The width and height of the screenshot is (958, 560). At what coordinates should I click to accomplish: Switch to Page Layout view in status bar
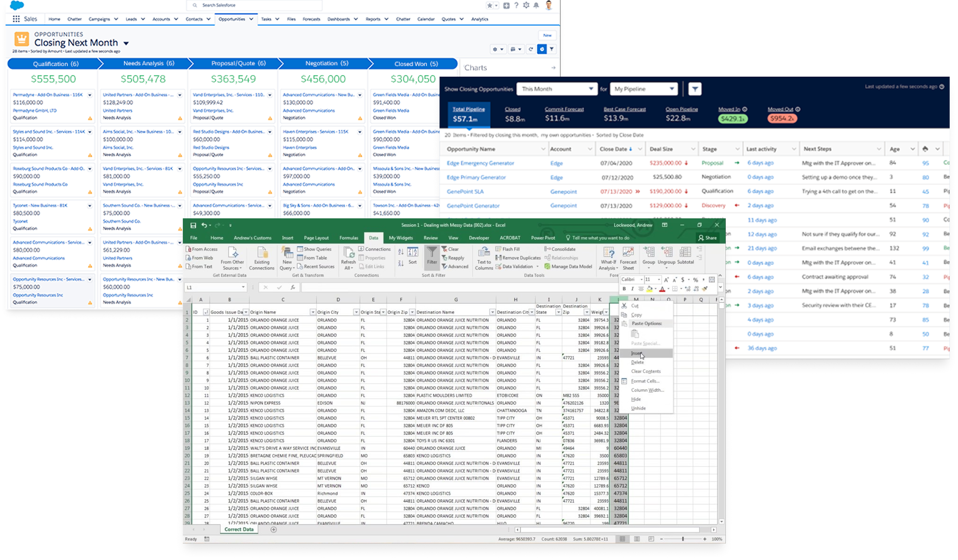(x=637, y=539)
